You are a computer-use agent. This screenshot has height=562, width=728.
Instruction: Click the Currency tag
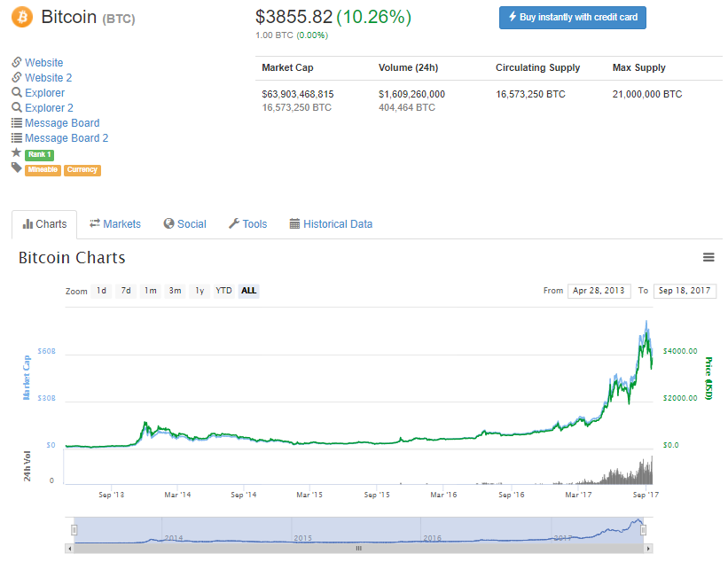click(x=82, y=170)
